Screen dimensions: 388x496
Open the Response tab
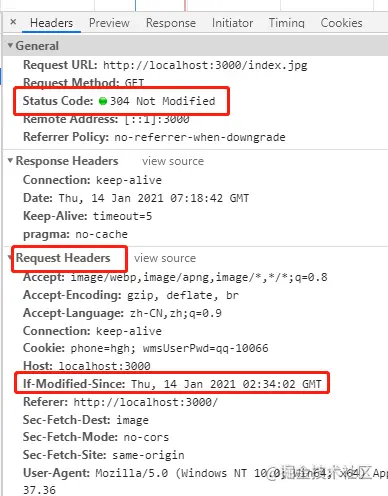171,23
